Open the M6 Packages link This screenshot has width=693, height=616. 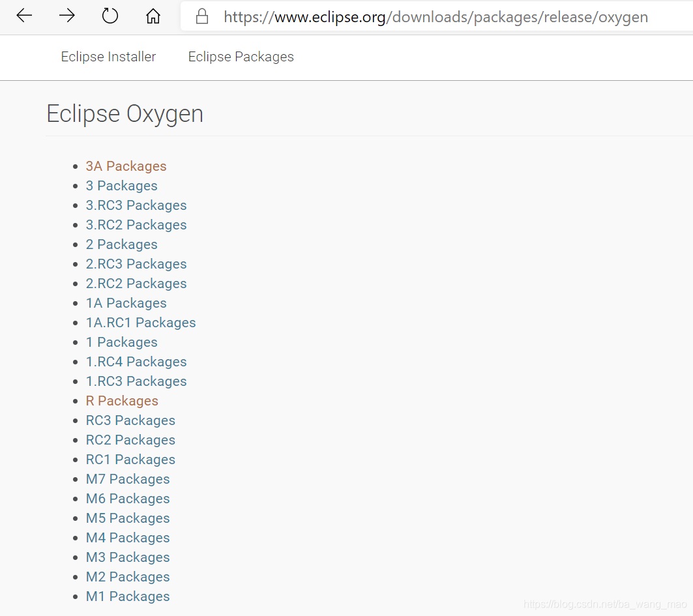[128, 499]
